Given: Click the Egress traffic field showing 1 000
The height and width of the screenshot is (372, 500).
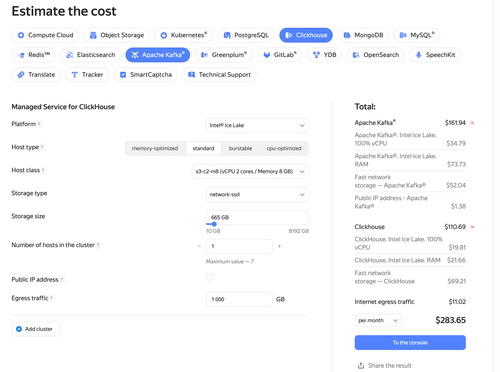Looking at the screenshot, I should tap(239, 299).
